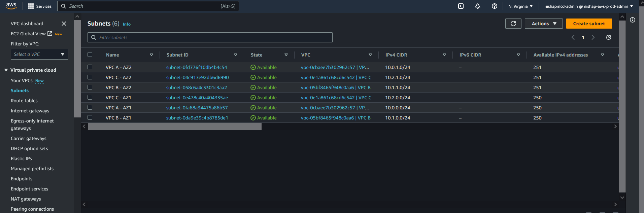Click the Create subnet button
This screenshot has width=644, height=213.
(589, 24)
